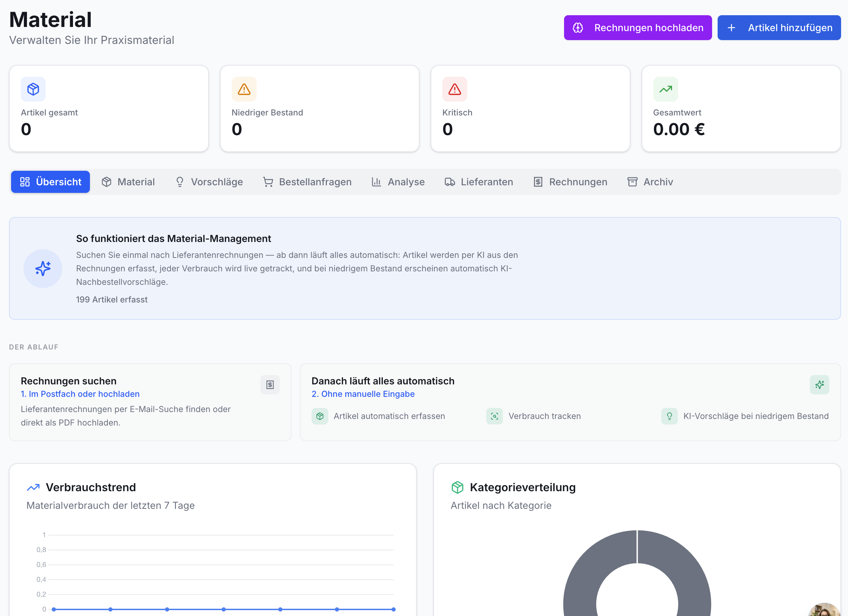The height and width of the screenshot is (616, 848).
Task: Click the green cube icon next to Kategorieverteilung
Action: pos(457,487)
